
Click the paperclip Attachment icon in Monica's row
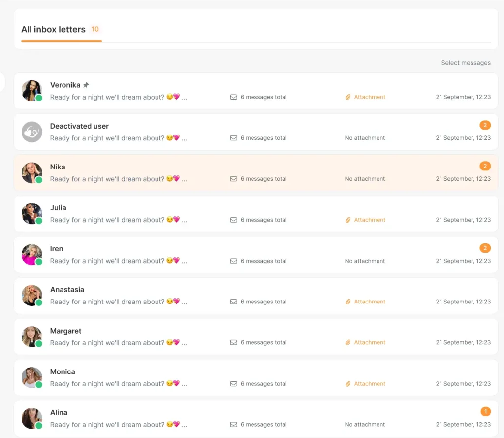pyautogui.click(x=348, y=384)
